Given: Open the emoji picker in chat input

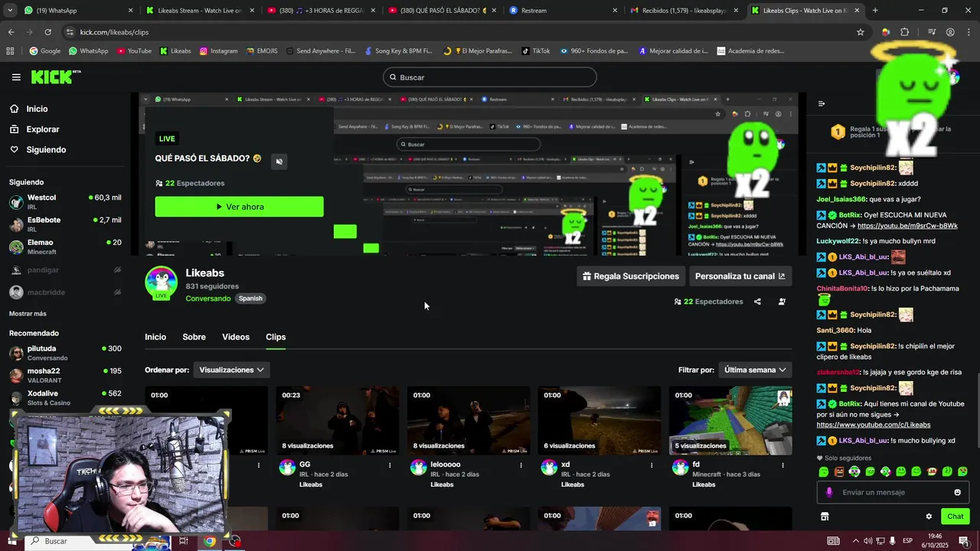Looking at the screenshot, I should [x=957, y=492].
